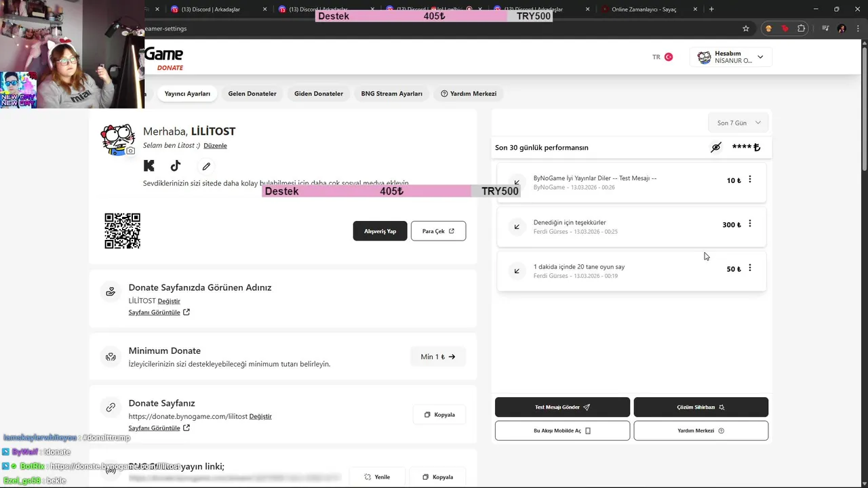The height and width of the screenshot is (488, 868).
Task: Click the Donate Sayfanız link chain icon
Action: click(x=111, y=407)
